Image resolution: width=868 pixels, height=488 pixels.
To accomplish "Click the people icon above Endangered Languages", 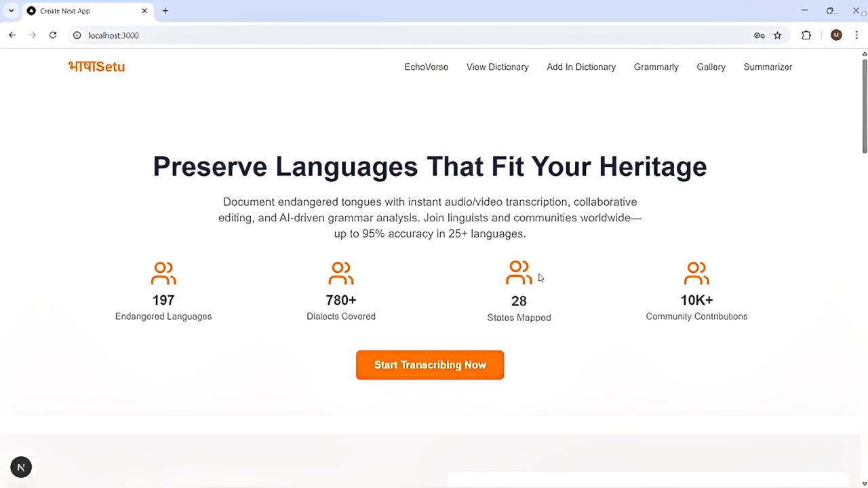I will [163, 274].
